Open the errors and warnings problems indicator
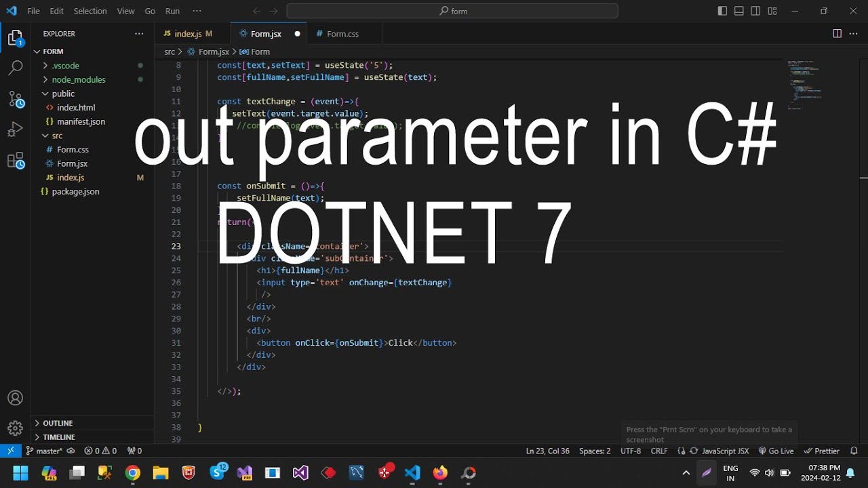Screen dimensions: 868x488 (x=100, y=451)
